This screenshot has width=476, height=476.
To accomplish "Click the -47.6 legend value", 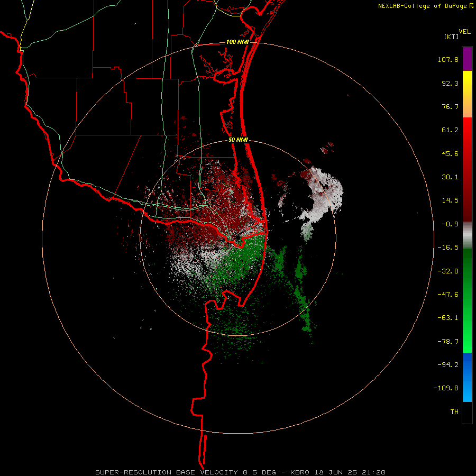I will click(448, 295).
